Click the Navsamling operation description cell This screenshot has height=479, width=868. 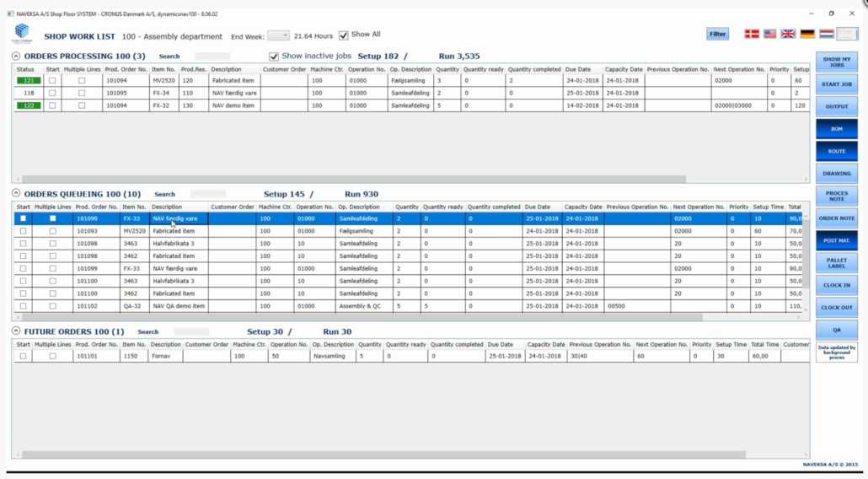333,356
